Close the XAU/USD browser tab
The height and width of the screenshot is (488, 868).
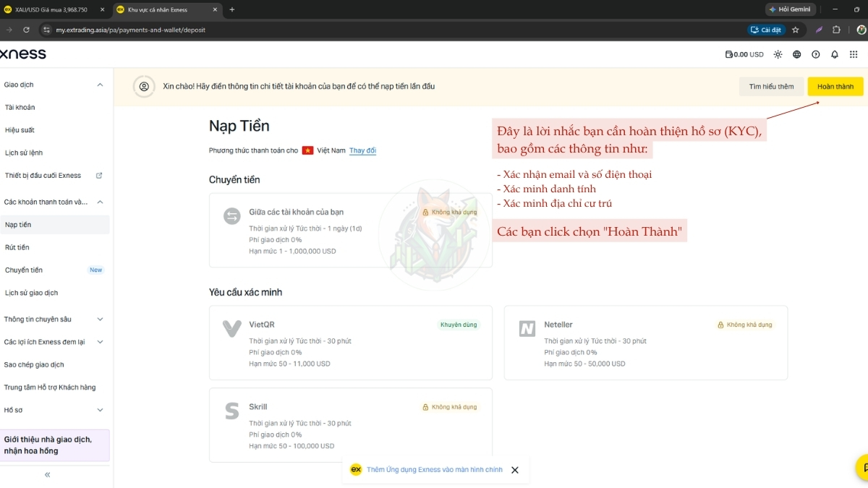101,9
